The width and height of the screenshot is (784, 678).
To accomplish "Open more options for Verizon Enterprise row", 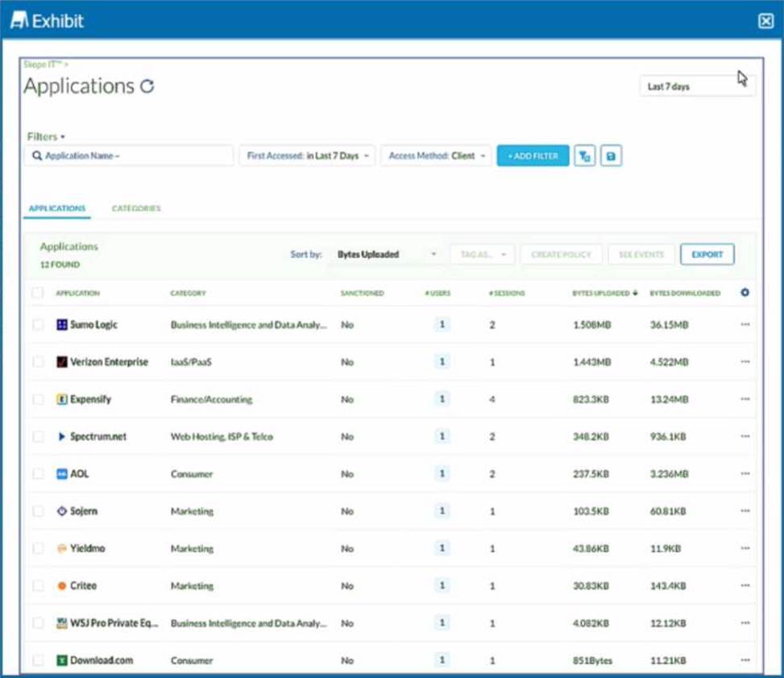I will 745,362.
